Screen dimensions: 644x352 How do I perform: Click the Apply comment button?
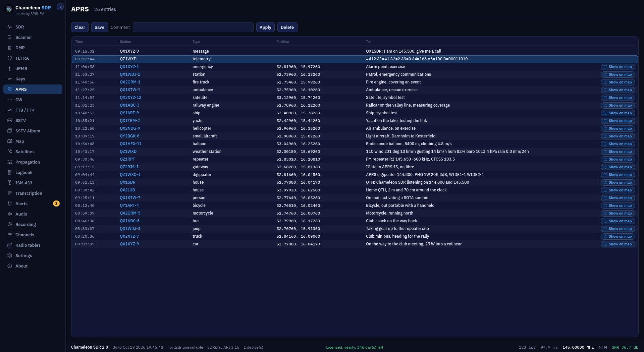coord(265,27)
